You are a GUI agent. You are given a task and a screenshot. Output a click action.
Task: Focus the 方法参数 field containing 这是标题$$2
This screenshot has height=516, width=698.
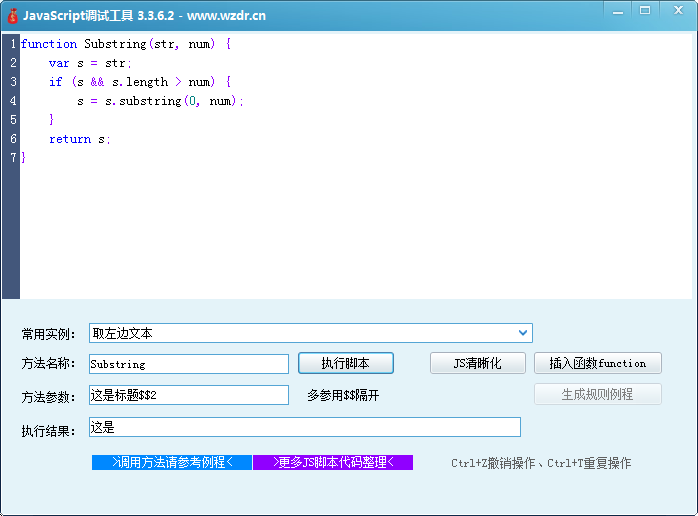[189, 395]
